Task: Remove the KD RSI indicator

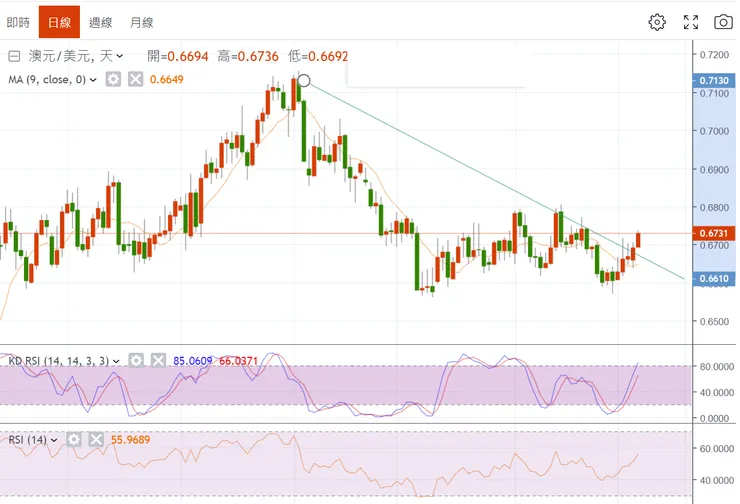Action: [157, 360]
